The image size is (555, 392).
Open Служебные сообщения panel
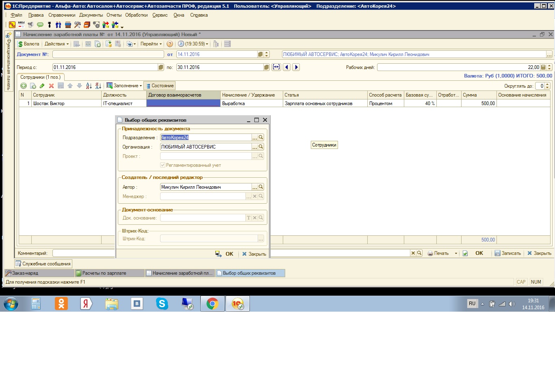pos(43,264)
